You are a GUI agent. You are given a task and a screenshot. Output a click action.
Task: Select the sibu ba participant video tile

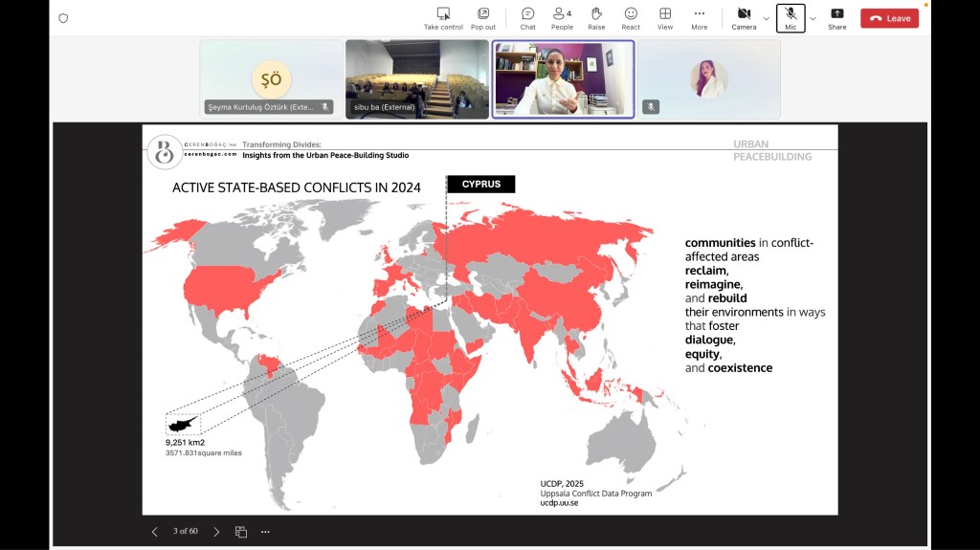(416, 78)
